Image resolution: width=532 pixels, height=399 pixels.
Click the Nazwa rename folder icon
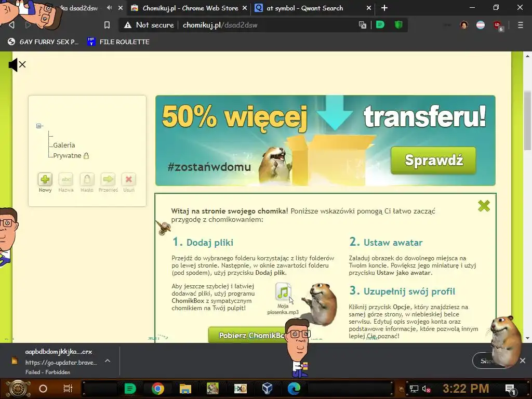[x=66, y=179]
